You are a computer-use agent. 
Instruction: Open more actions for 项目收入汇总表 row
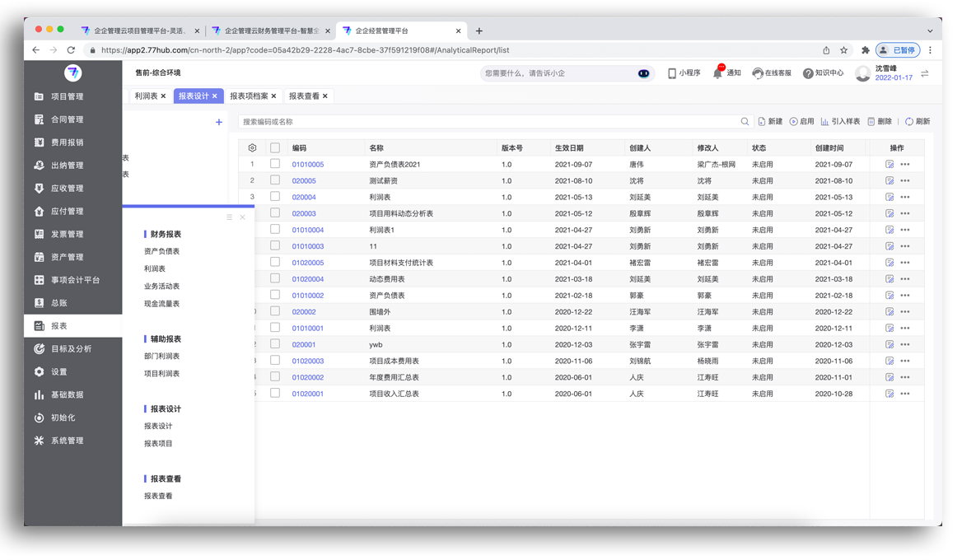click(905, 394)
